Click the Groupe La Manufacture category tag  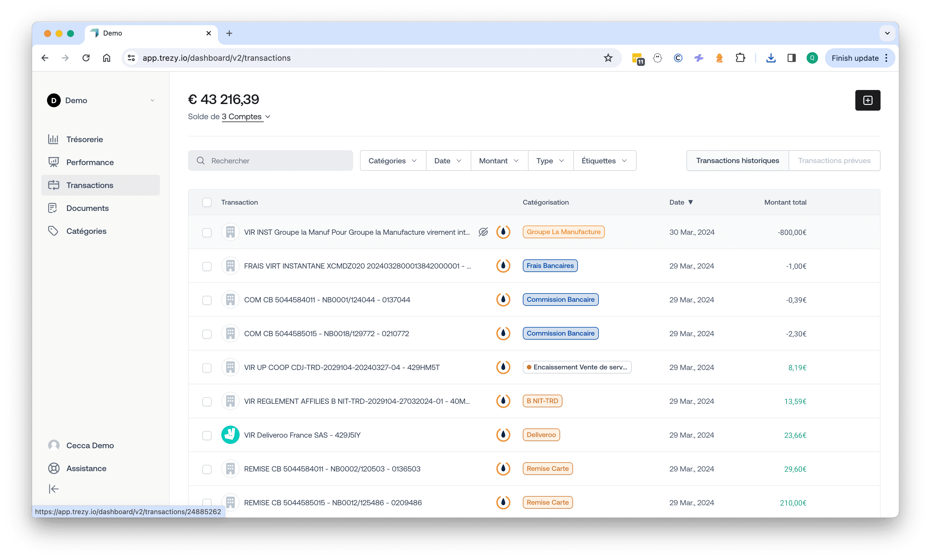coord(563,232)
